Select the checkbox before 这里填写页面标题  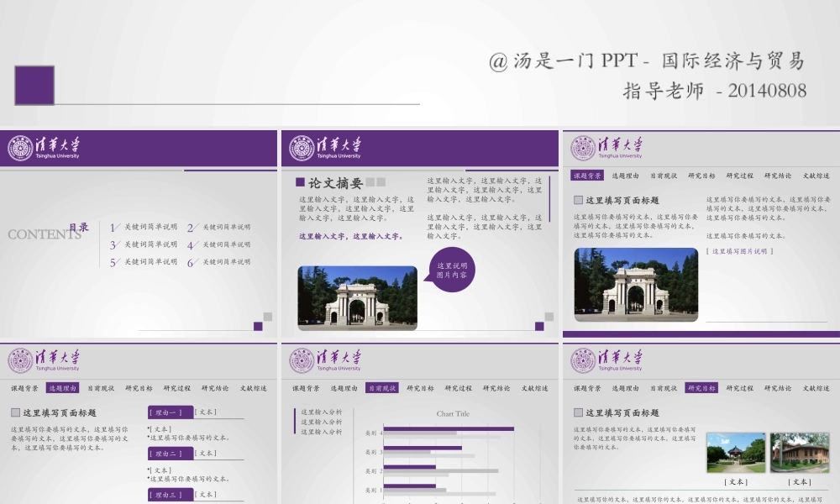pyautogui.click(x=13, y=412)
